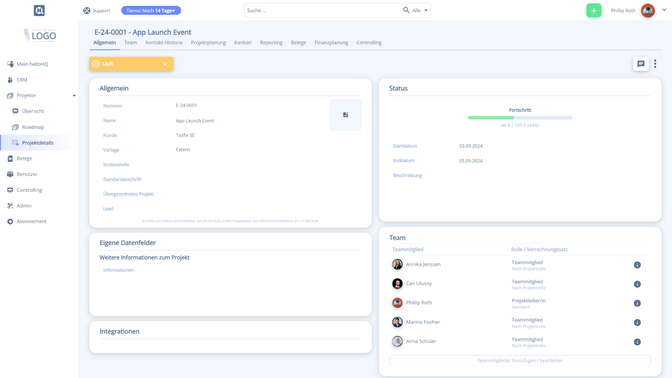
Task: Click the Informationen field label
Action: coord(118,270)
